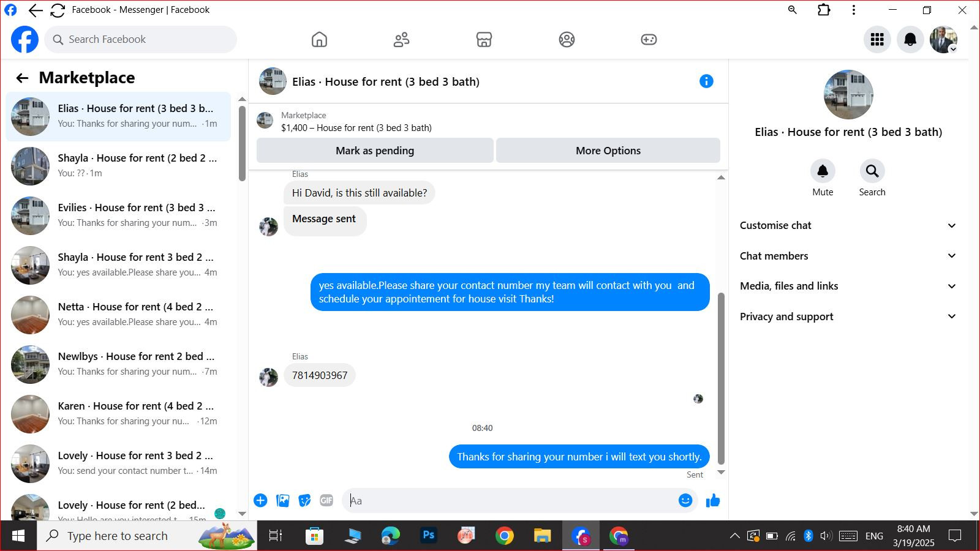Open Newlbys House for rent conversation
Image resolution: width=980 pixels, height=551 pixels.
coord(118,364)
